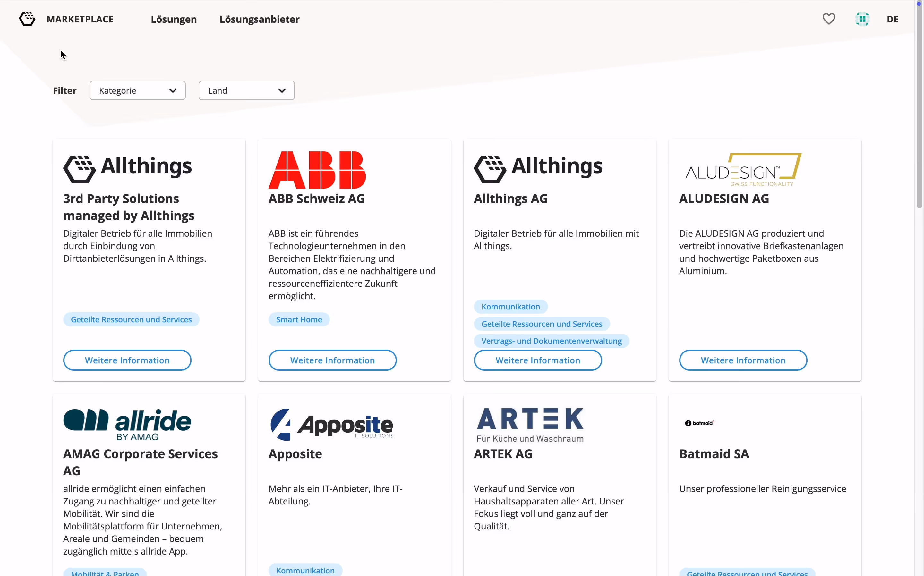
Task: Click the Allthings logo in header
Action: coord(27,19)
